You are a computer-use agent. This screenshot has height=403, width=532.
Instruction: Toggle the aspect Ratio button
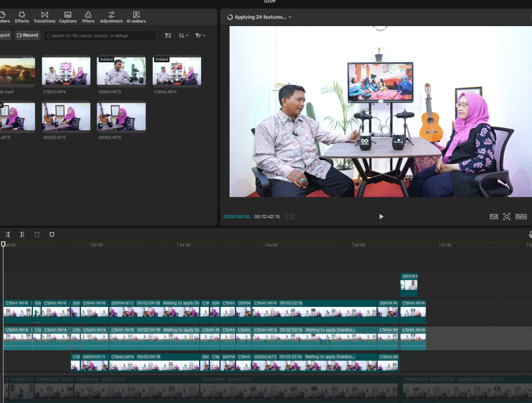click(x=521, y=217)
